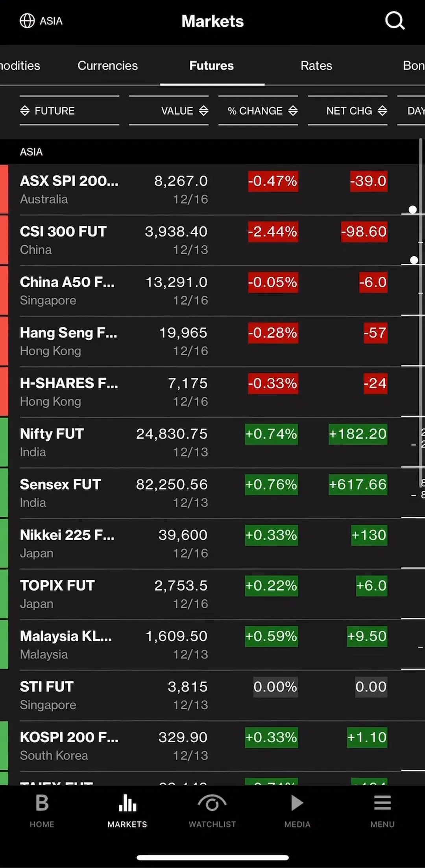The height and width of the screenshot is (868, 425).
Task: Sort by NET CHG column arrows
Action: click(382, 111)
